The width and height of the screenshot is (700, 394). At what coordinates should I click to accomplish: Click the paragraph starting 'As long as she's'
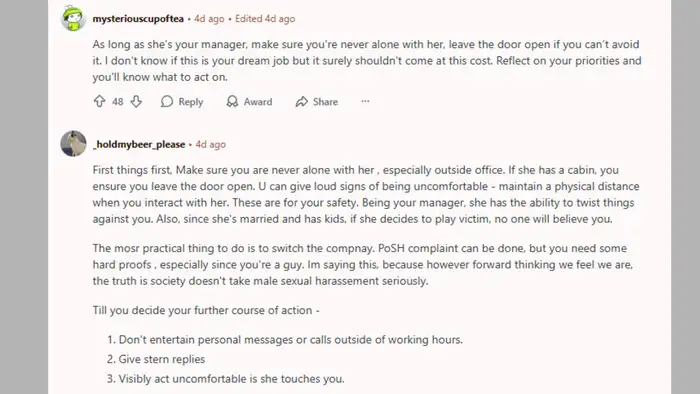click(367, 61)
